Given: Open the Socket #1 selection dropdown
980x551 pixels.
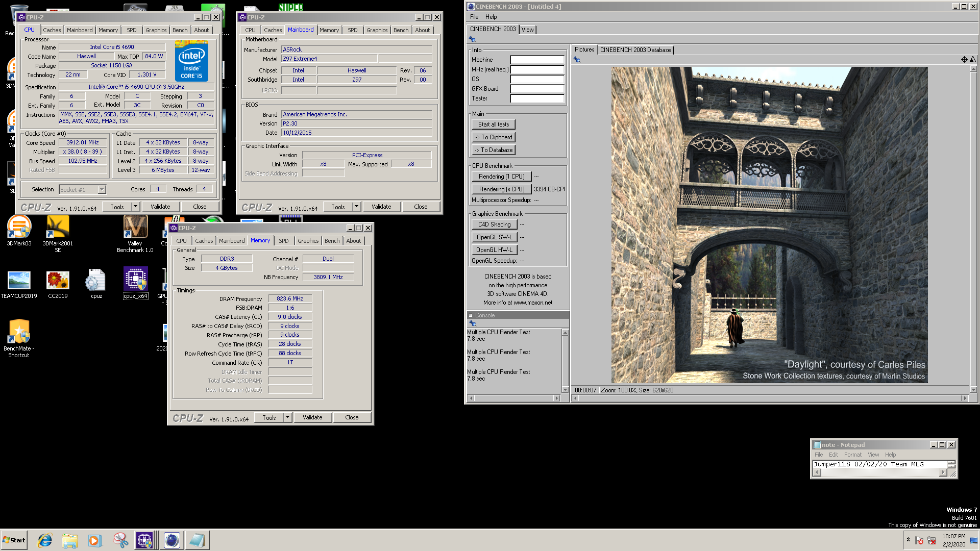Looking at the screenshot, I should pyautogui.click(x=102, y=190).
